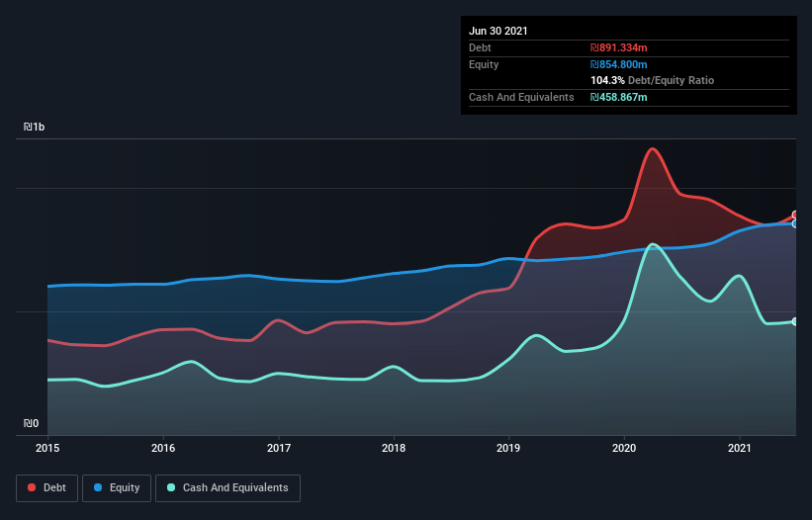Click the 2017 axis label
Viewport: 812px width, 520px height.
tap(279, 448)
